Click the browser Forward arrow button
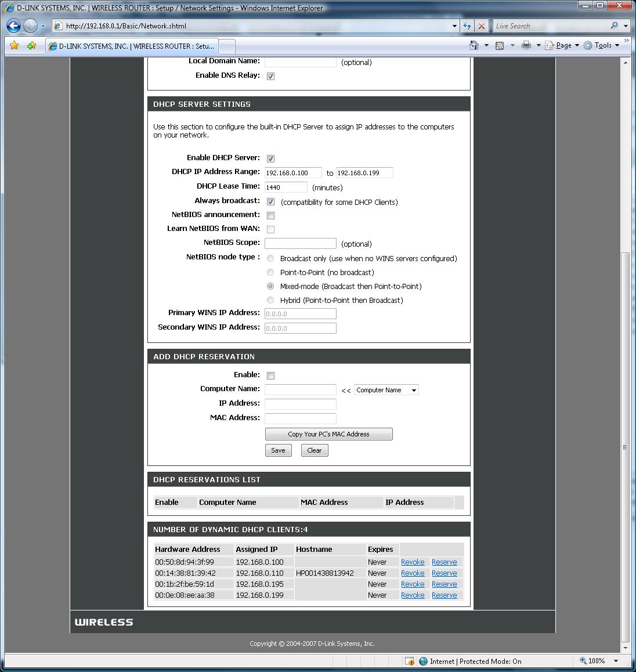Image resolution: width=636 pixels, height=672 pixels. (30, 26)
